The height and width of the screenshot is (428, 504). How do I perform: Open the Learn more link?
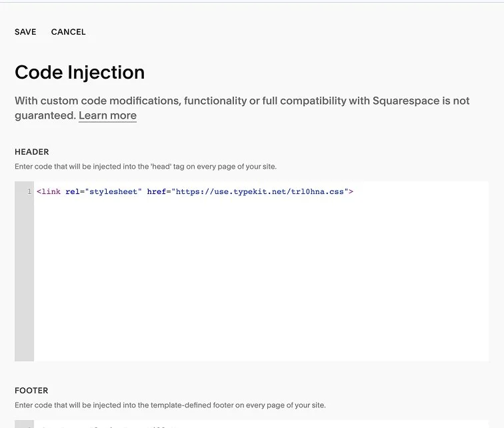tap(107, 115)
